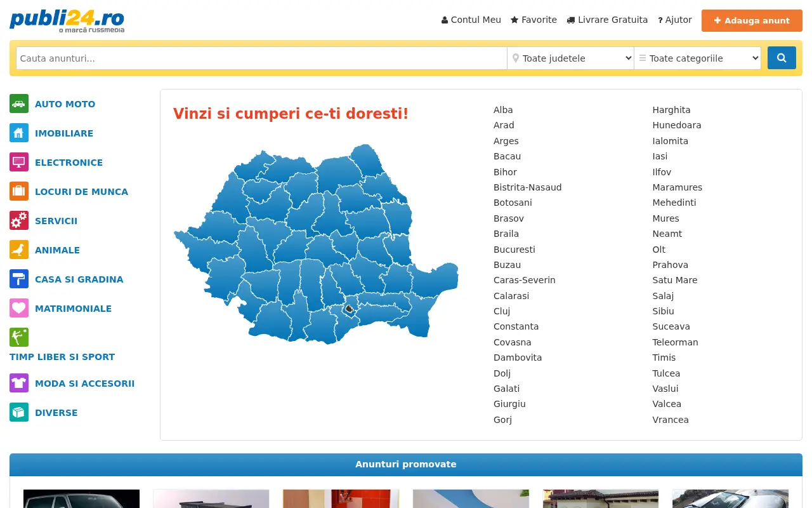Screen dimensions: 812x508
Task: Focus the Cauta anunturi search field
Action: click(261, 58)
